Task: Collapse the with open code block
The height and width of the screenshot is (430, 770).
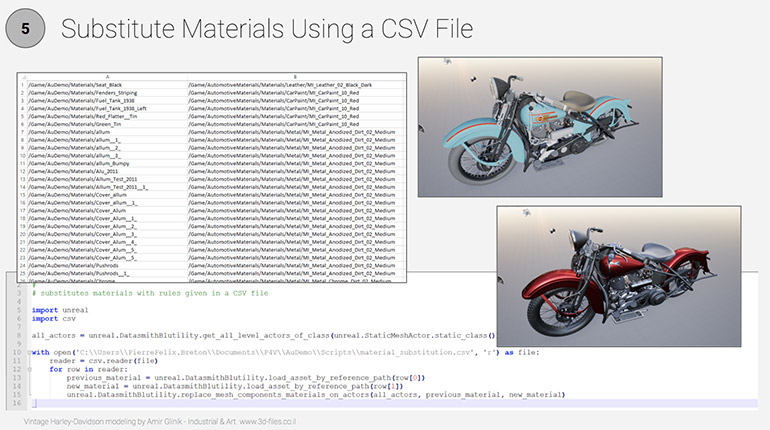Action: 30,351
